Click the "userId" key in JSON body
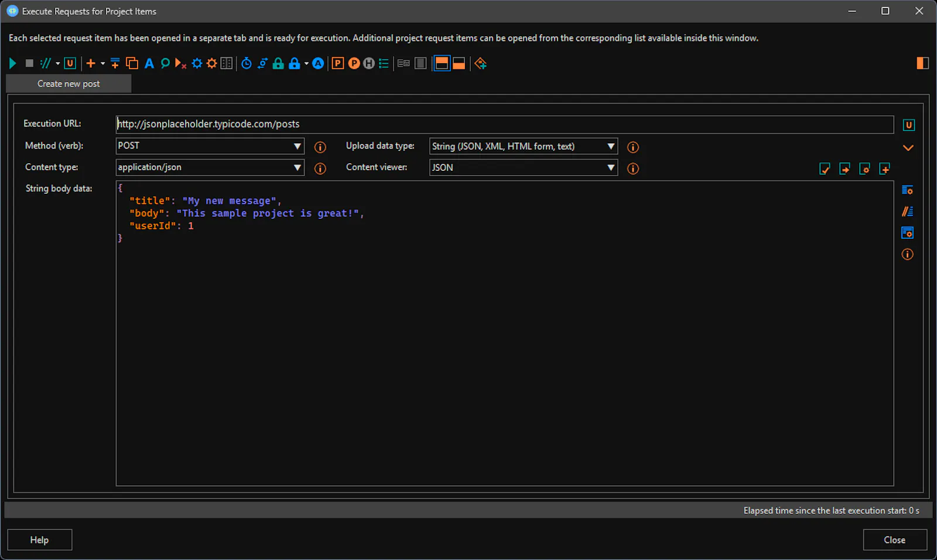This screenshot has height=560, width=937. tap(152, 226)
